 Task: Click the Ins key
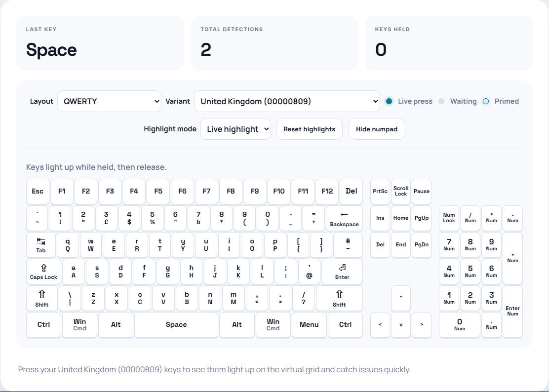click(380, 218)
